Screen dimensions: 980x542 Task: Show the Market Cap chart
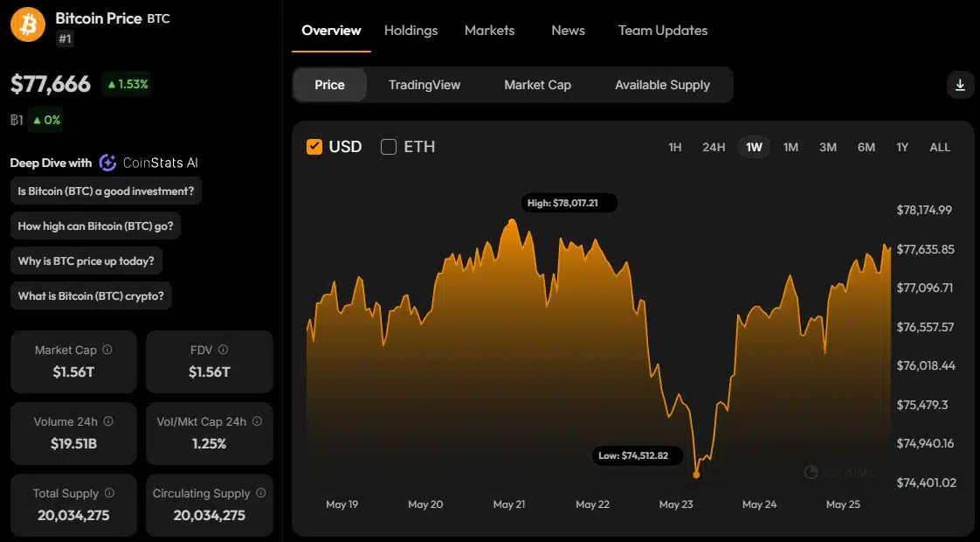[537, 85]
